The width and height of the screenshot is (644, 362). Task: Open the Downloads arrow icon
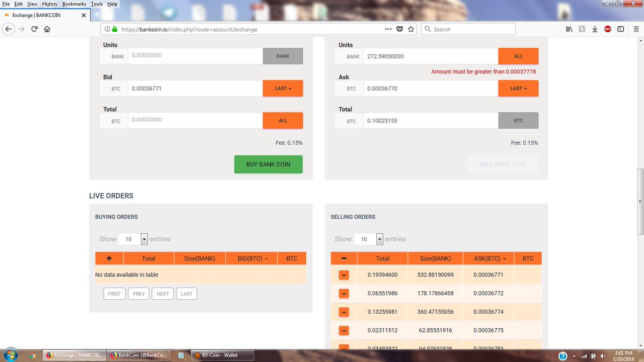click(595, 29)
